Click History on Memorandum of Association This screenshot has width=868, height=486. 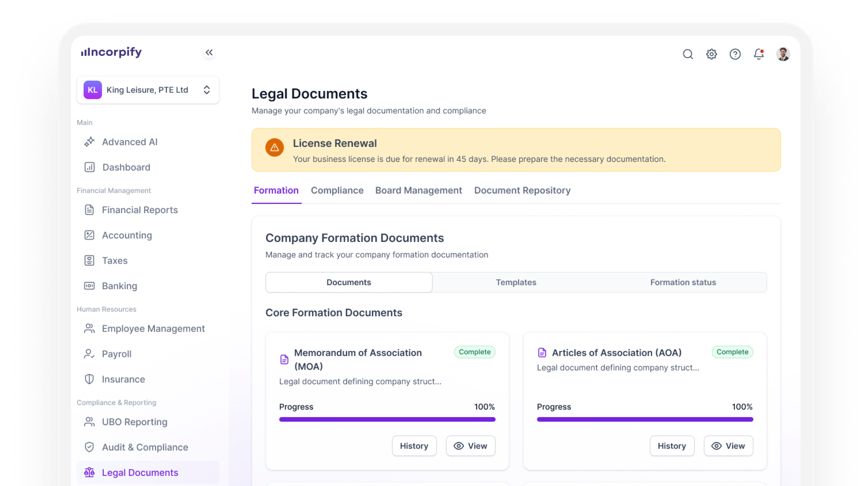414,446
